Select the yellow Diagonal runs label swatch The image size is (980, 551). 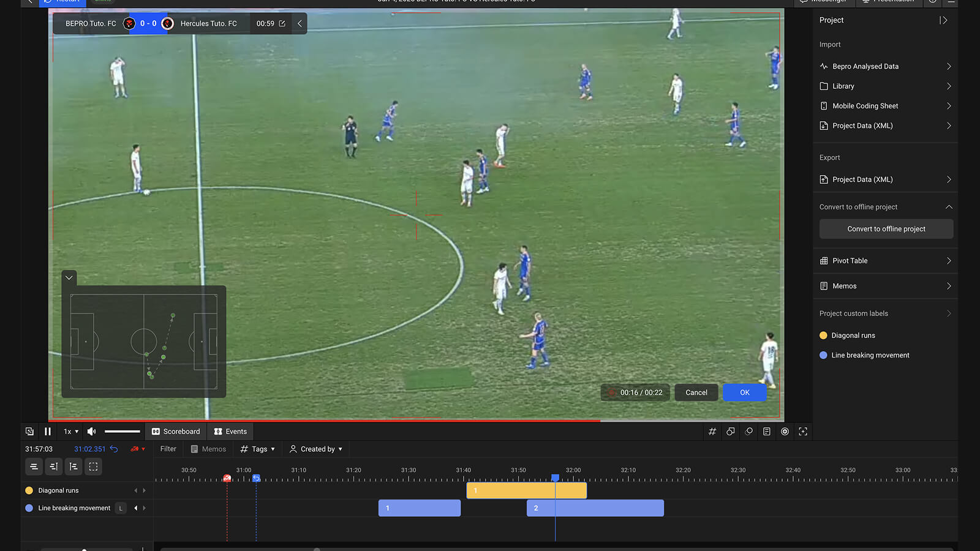click(823, 335)
